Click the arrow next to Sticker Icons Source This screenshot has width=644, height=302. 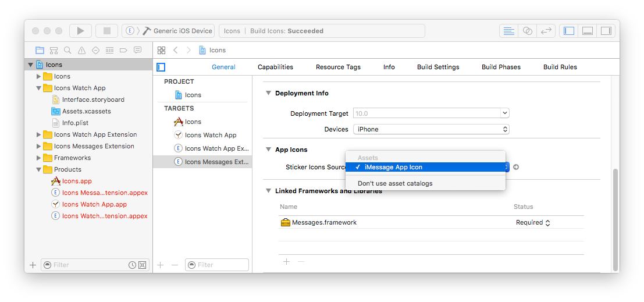click(x=516, y=167)
